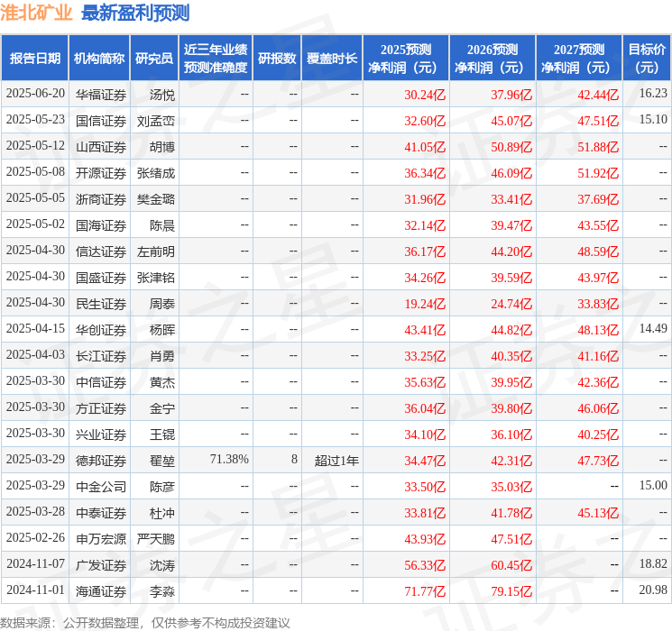Viewport: 672px width, 631px height.
Task: Click the 机构简称 column header
Action: [x=99, y=59]
